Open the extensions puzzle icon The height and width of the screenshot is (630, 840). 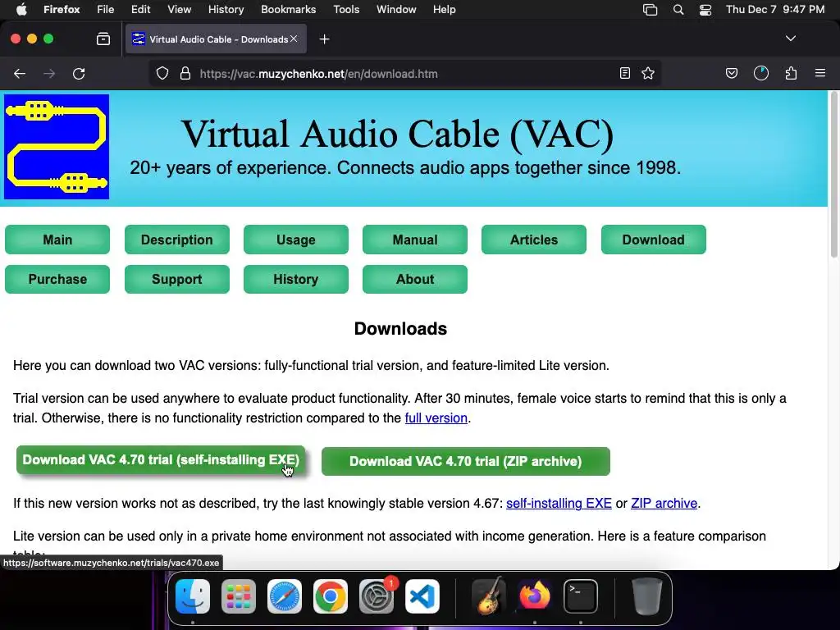point(792,73)
